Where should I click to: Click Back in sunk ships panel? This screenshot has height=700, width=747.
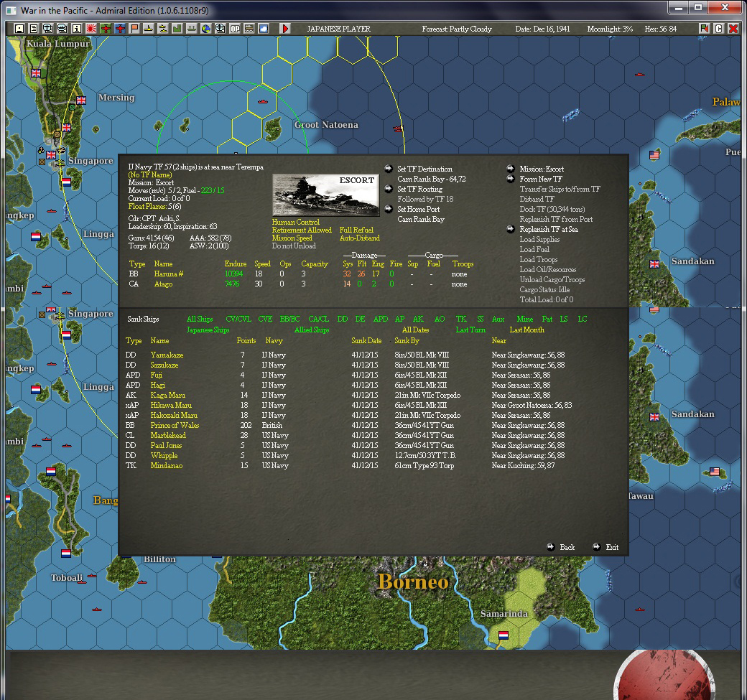(x=567, y=547)
